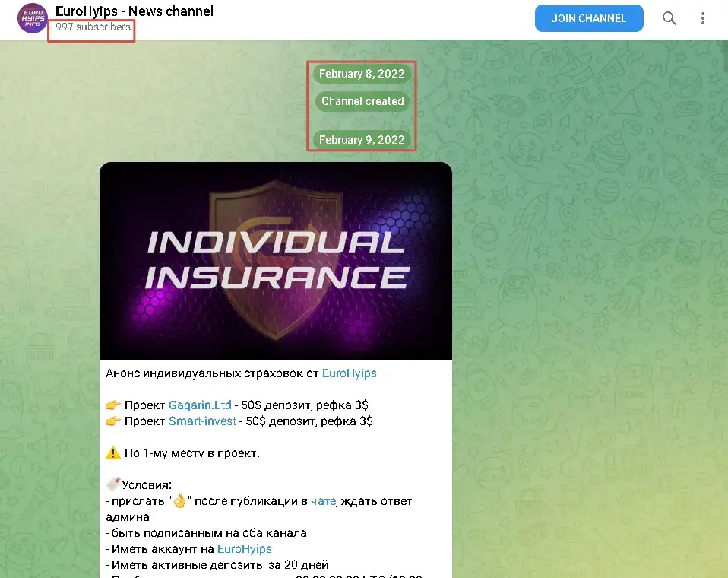
Task: Open the EuroHyips link after 'Иметь аккаунт на'
Action: (x=244, y=549)
